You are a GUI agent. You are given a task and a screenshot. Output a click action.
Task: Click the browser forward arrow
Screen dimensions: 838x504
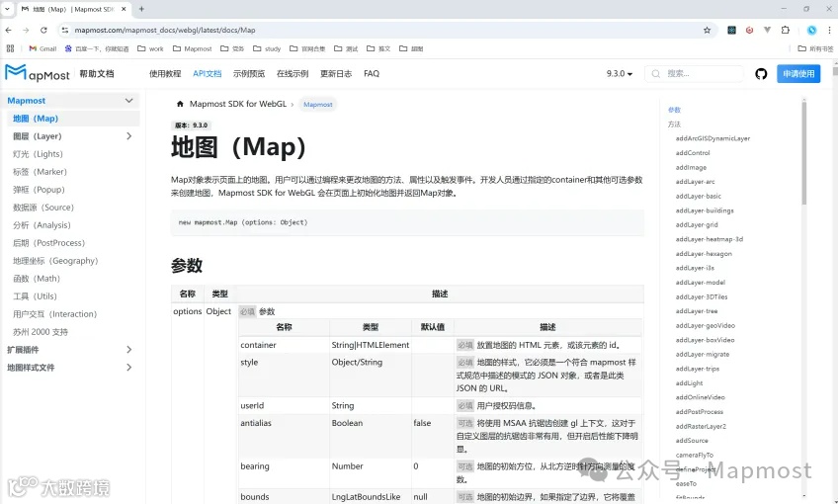tap(26, 31)
